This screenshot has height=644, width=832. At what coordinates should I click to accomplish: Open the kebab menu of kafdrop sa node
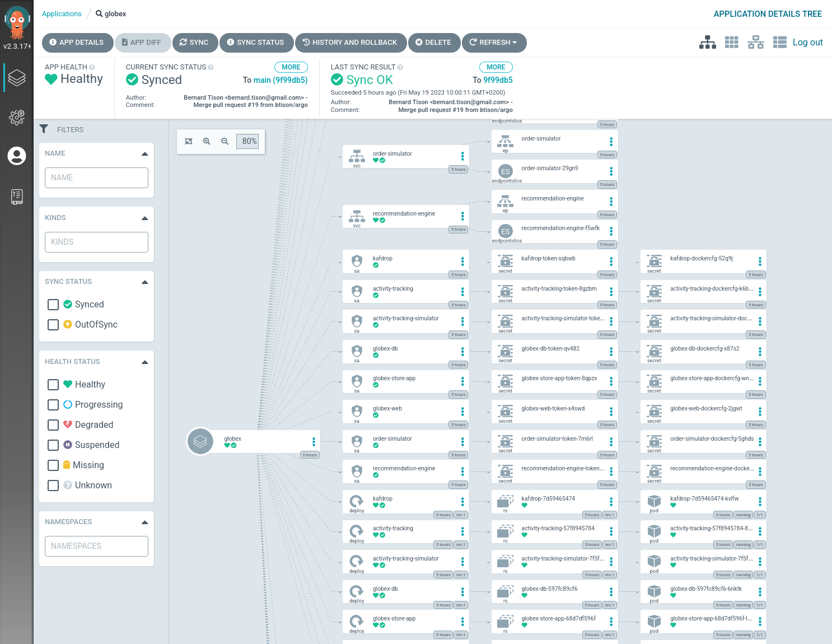tap(462, 262)
